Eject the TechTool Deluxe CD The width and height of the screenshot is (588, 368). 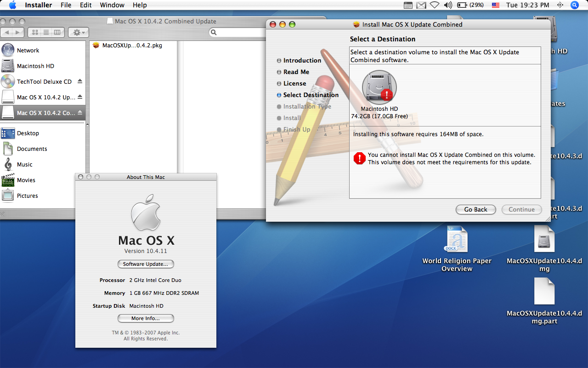(x=80, y=81)
